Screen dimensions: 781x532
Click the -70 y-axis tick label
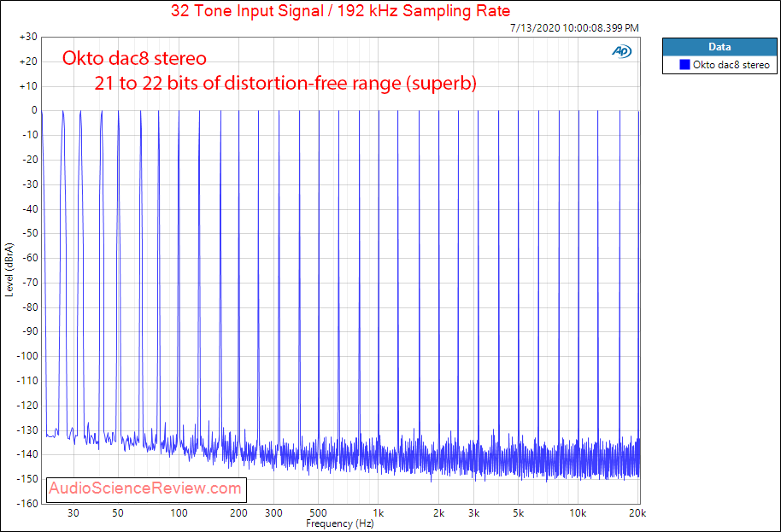[30, 283]
